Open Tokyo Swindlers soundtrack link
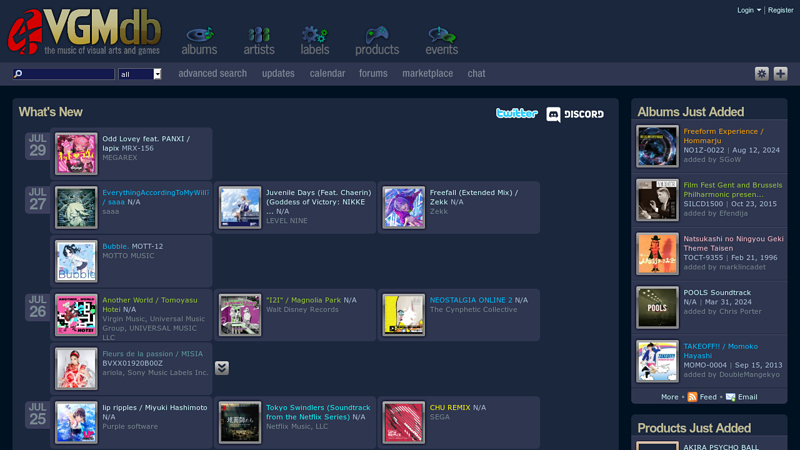The width and height of the screenshot is (800, 450). (318, 412)
